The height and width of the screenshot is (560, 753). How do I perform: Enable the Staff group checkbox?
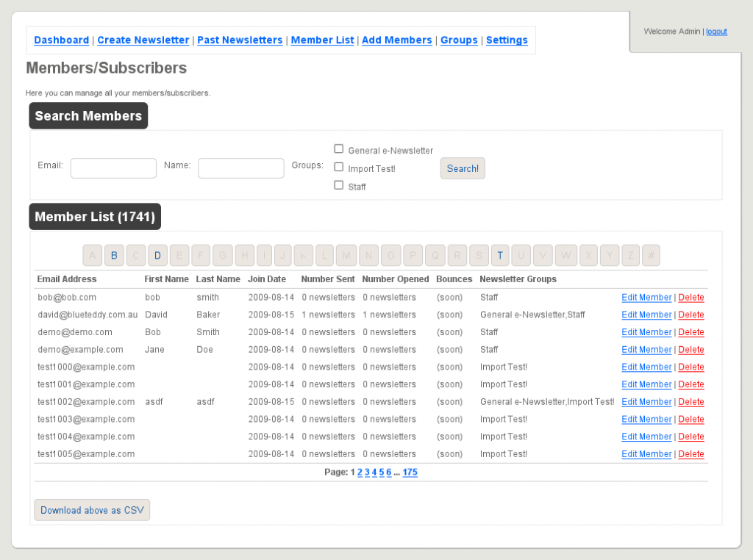tap(338, 185)
